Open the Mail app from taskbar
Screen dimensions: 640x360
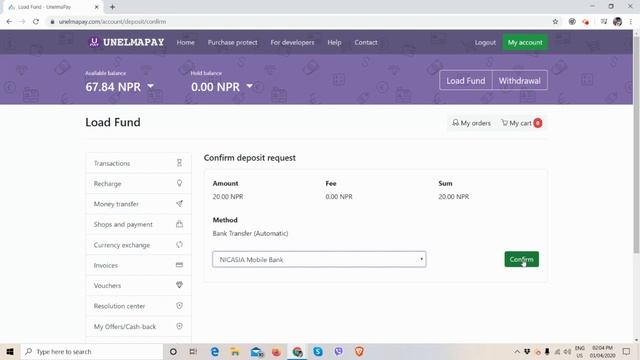pos(256,351)
